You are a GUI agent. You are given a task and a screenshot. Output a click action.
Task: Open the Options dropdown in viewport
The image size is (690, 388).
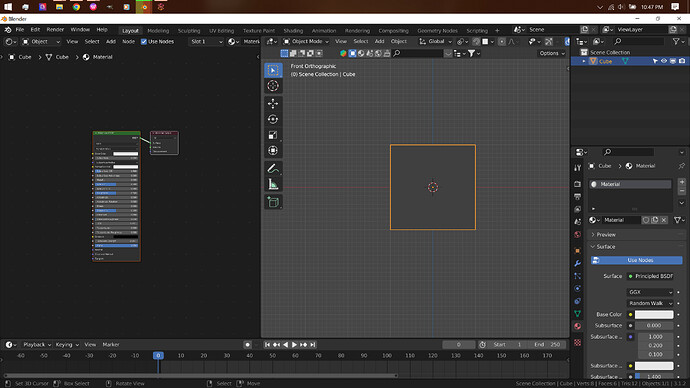click(x=552, y=53)
